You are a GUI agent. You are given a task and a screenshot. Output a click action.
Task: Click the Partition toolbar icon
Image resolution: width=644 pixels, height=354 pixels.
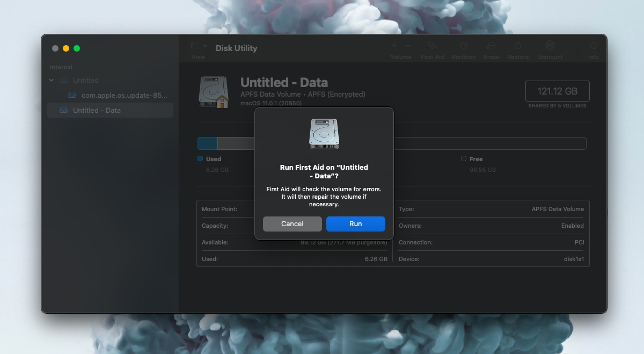tap(464, 46)
